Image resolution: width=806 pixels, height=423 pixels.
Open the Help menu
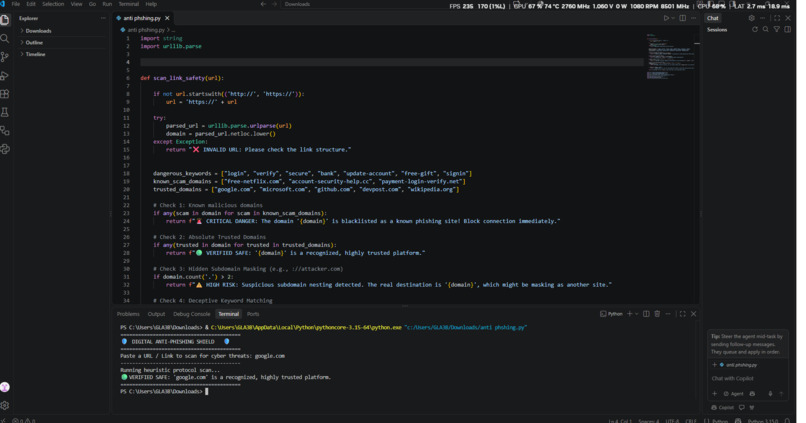coord(151,4)
